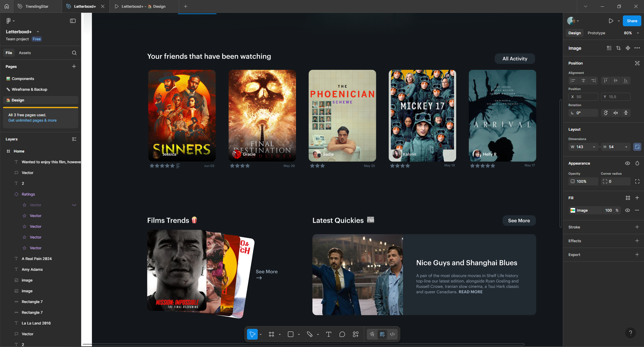This screenshot has height=347, width=644.
Task: Add a new tab with plus button
Action: tap(186, 6)
